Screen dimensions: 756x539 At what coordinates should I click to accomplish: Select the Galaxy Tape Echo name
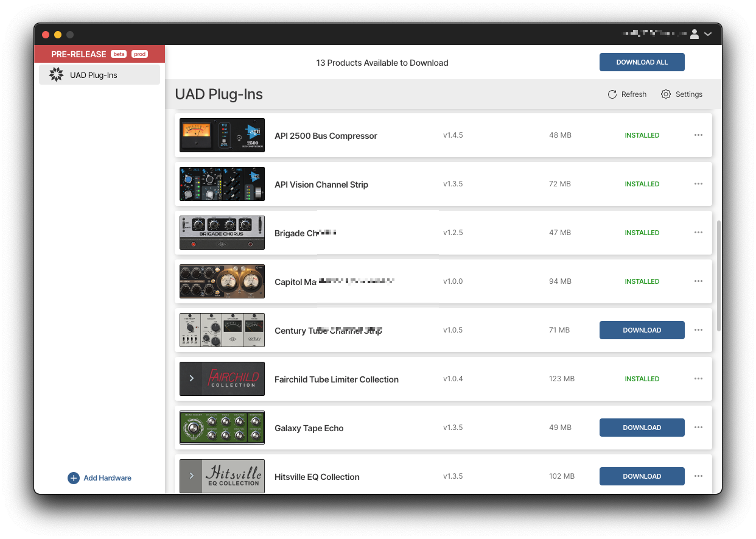309,428
